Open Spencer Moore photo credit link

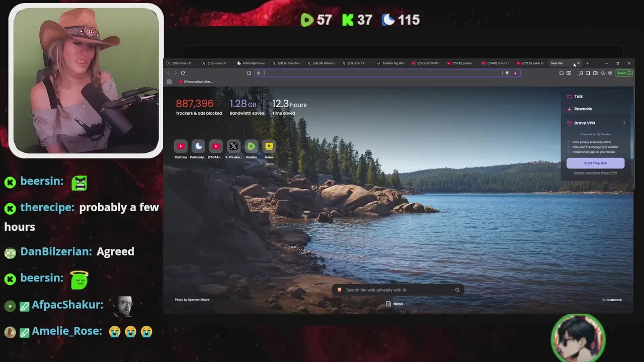192,300
